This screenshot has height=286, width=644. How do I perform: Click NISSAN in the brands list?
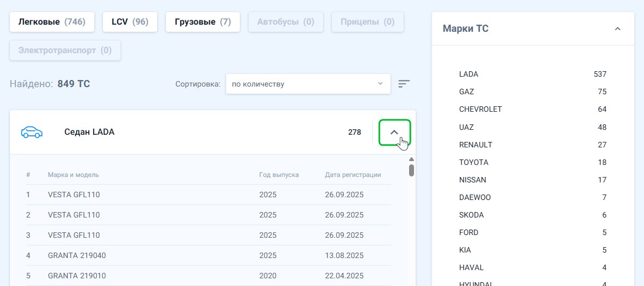pyautogui.click(x=533, y=180)
